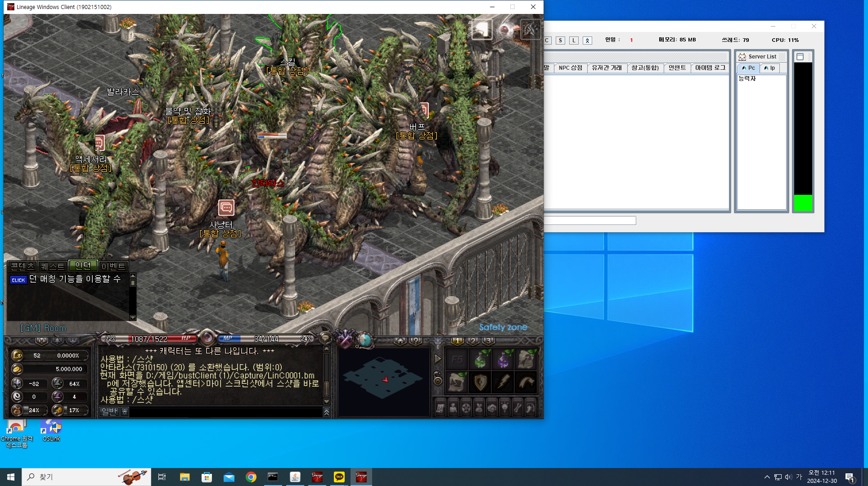This screenshot has width=868, height=486.
Task: Open the NPC 상점 tab
Action: coord(571,68)
